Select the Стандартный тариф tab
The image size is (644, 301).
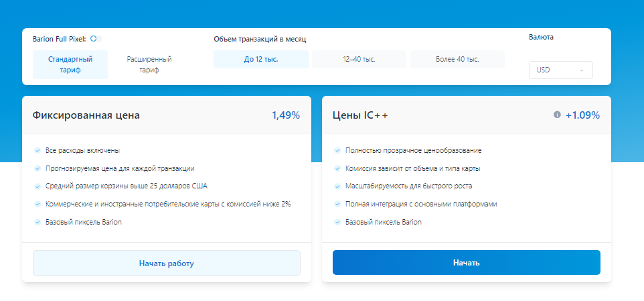[x=70, y=64]
